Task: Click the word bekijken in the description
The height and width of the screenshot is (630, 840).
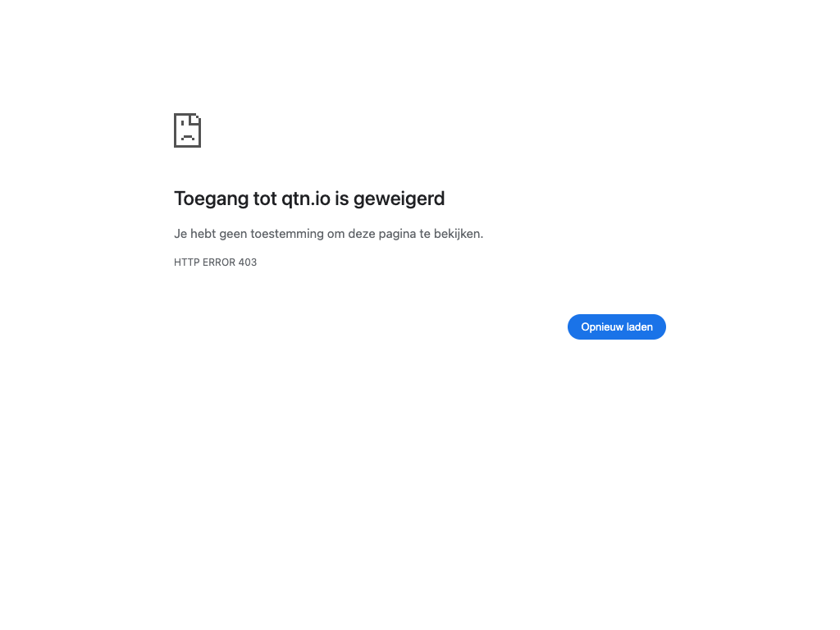Action: point(457,234)
